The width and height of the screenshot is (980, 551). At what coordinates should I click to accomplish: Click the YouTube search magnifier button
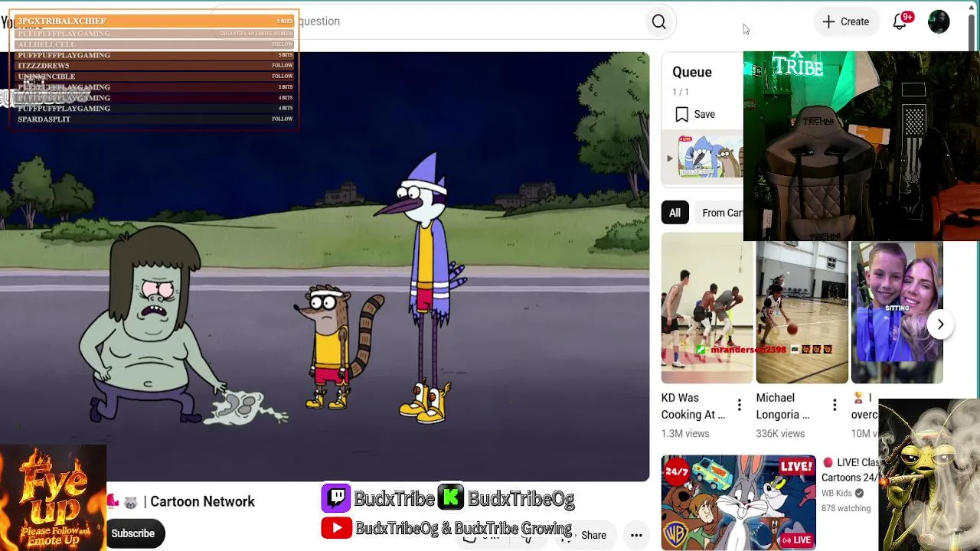click(658, 21)
